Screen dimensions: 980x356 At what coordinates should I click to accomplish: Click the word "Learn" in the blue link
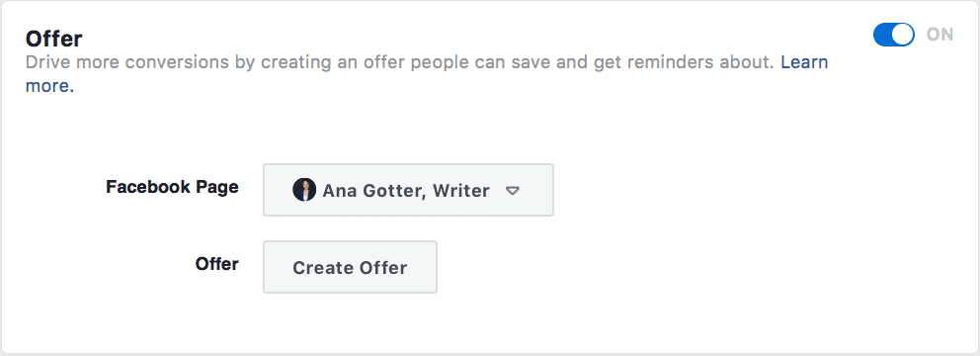coord(804,62)
